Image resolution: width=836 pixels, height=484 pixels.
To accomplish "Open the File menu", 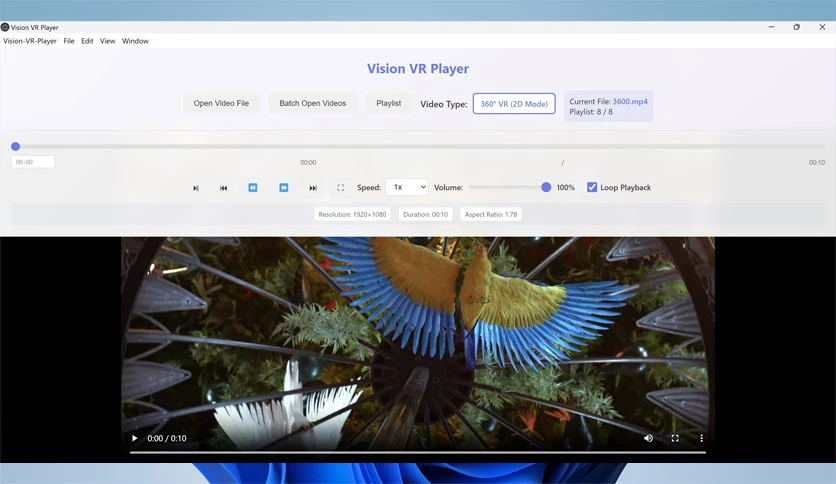I will click(x=69, y=41).
